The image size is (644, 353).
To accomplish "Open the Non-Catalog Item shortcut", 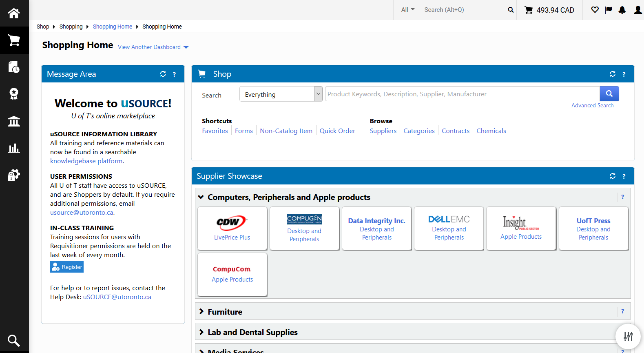I will point(286,131).
